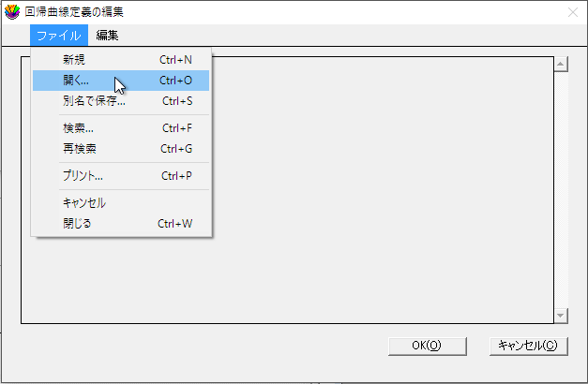Click the キャンセル(C) button
Viewport: 588px width, 384px height.
(x=528, y=346)
